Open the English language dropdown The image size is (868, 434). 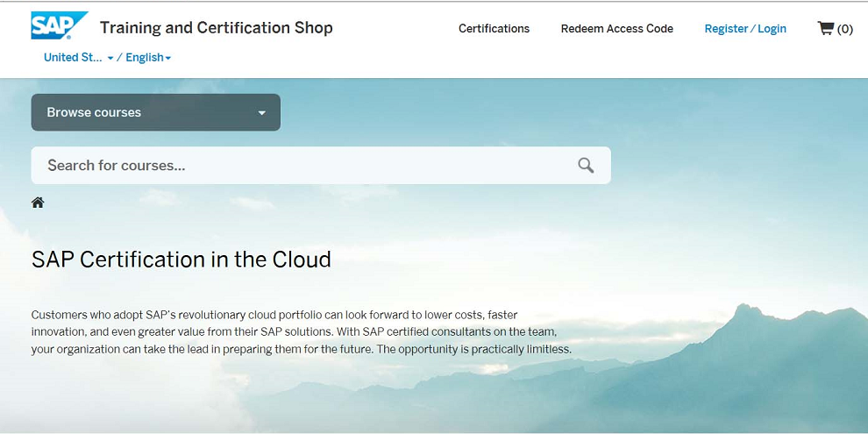148,58
